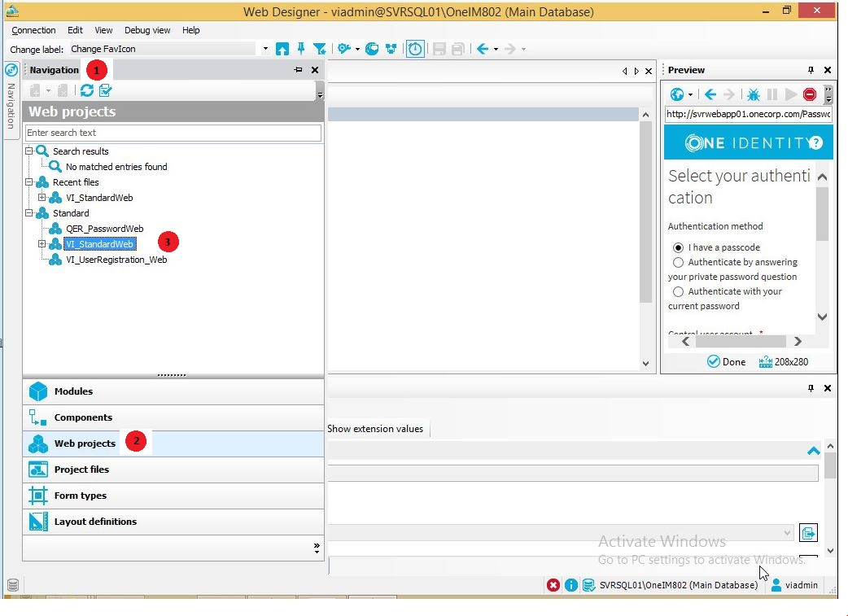Click the play icon in Preview toolbar
The width and height of the screenshot is (848, 616).
[x=791, y=94]
